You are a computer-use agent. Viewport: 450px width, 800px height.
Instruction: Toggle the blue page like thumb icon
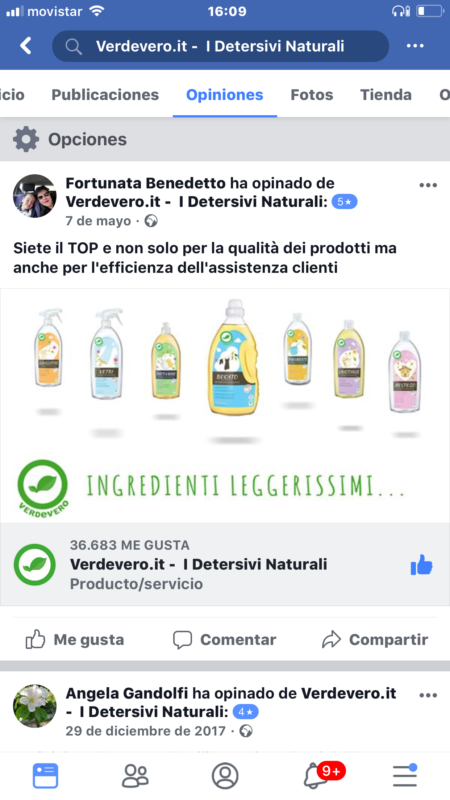click(421, 565)
